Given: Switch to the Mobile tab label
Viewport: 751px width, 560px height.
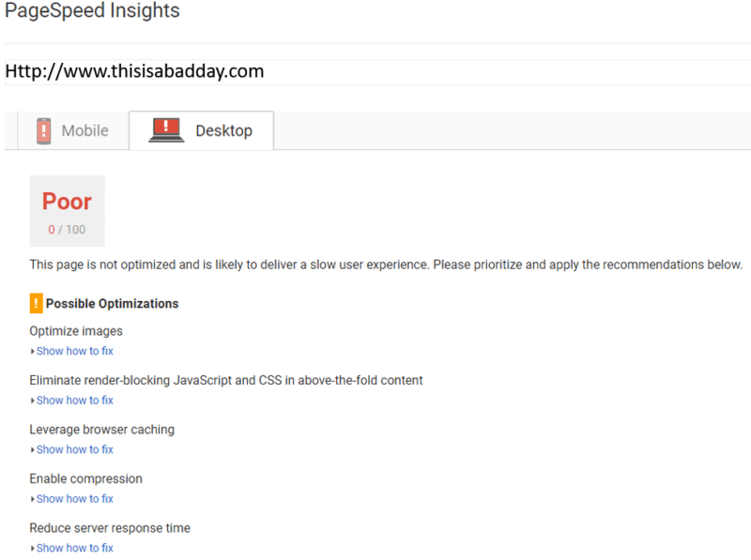Looking at the screenshot, I should [x=84, y=130].
